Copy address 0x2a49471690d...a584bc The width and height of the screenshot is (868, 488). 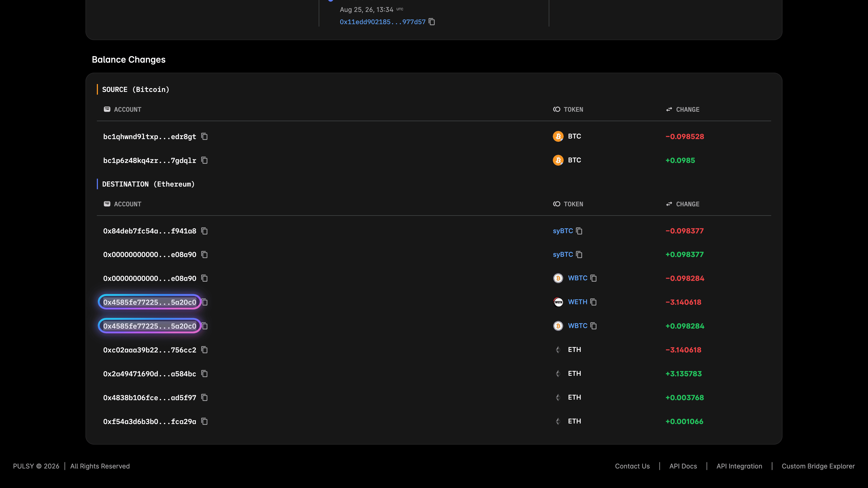coord(204,374)
